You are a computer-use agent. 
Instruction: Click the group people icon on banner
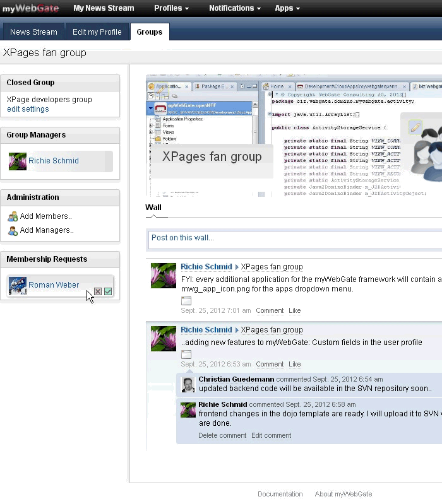(x=427, y=155)
